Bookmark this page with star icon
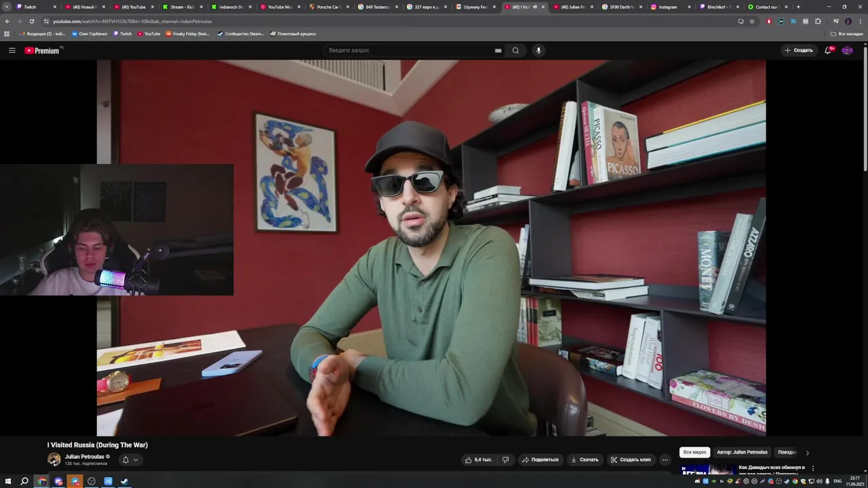 [752, 21]
